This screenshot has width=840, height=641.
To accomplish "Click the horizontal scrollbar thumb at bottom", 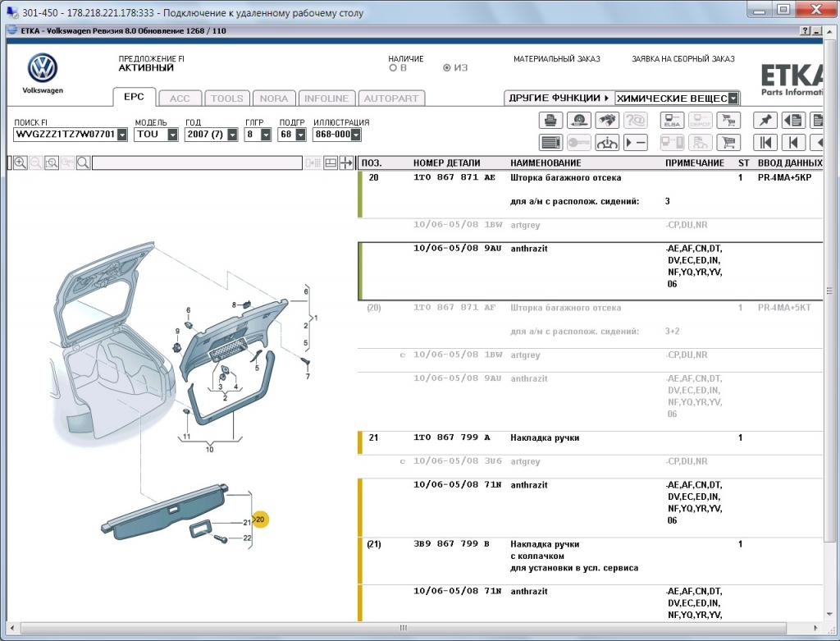I will pos(404,628).
